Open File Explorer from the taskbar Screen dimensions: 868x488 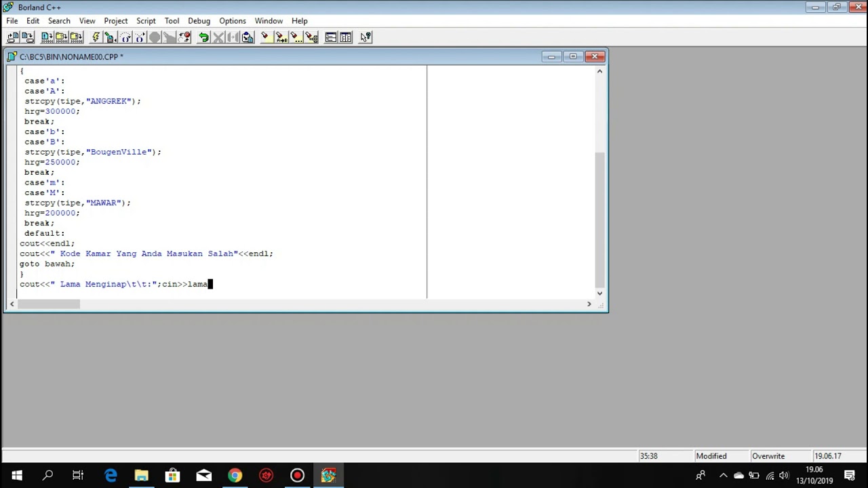[x=142, y=475]
